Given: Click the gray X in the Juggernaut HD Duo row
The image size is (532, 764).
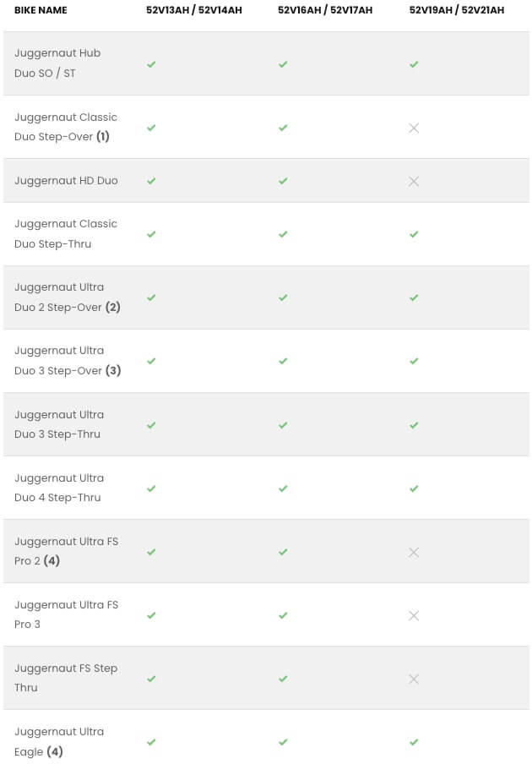Looking at the screenshot, I should tap(414, 181).
